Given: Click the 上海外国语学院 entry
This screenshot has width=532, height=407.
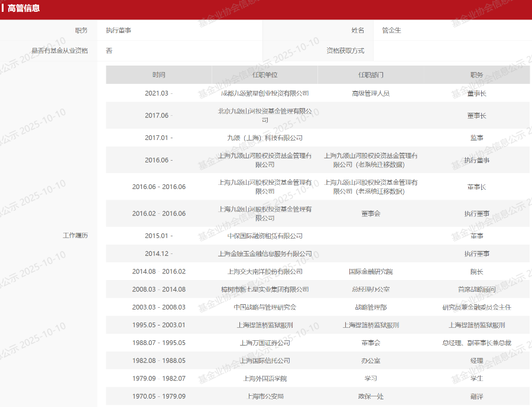Looking at the screenshot, I should [264, 378].
